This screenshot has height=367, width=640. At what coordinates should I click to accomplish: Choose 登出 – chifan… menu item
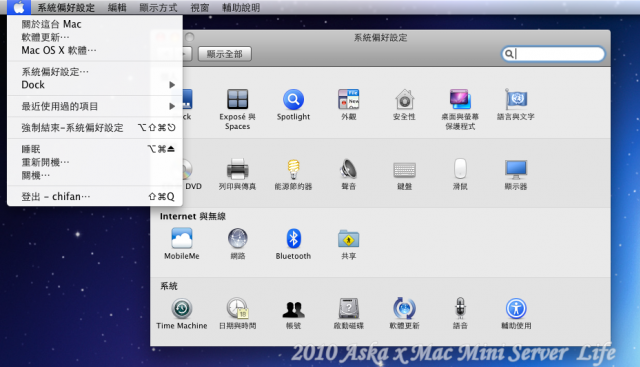(95, 197)
